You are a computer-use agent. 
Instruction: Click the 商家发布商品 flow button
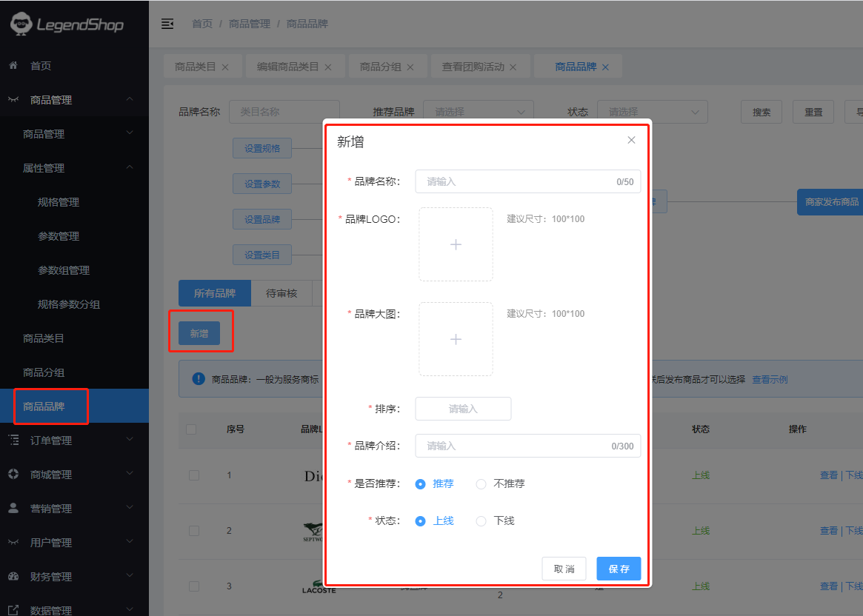coord(830,202)
